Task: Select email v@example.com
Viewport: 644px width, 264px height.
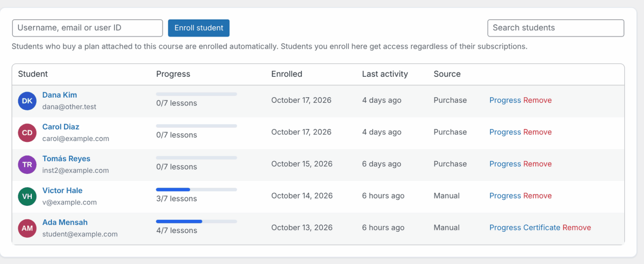Action: [70, 202]
